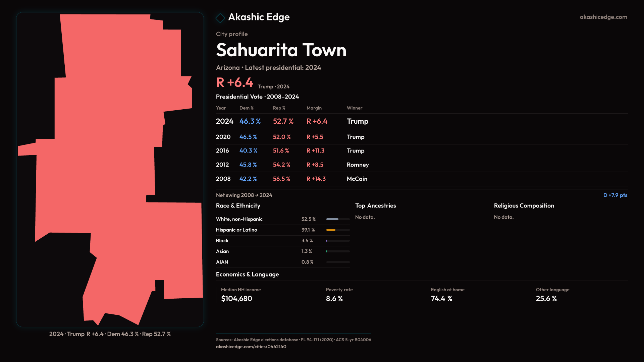Select the 2008 McCain result row
Viewport: 644px width, 362px height.
[x=292, y=179]
